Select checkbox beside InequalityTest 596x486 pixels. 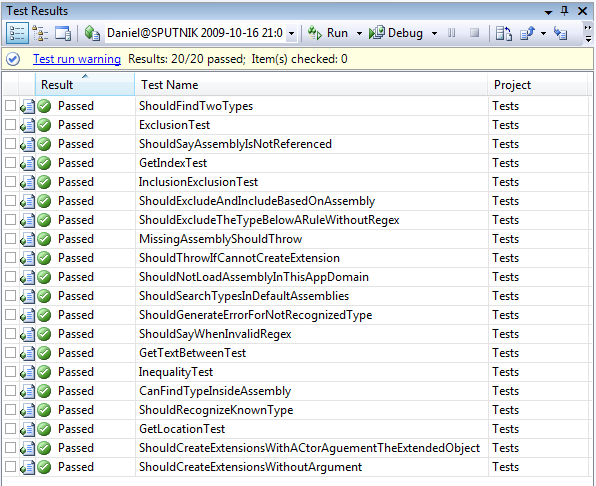tap(10, 372)
